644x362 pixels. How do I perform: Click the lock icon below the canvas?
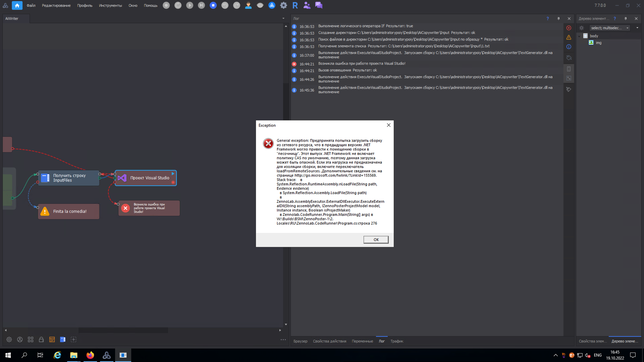[x=41, y=340]
